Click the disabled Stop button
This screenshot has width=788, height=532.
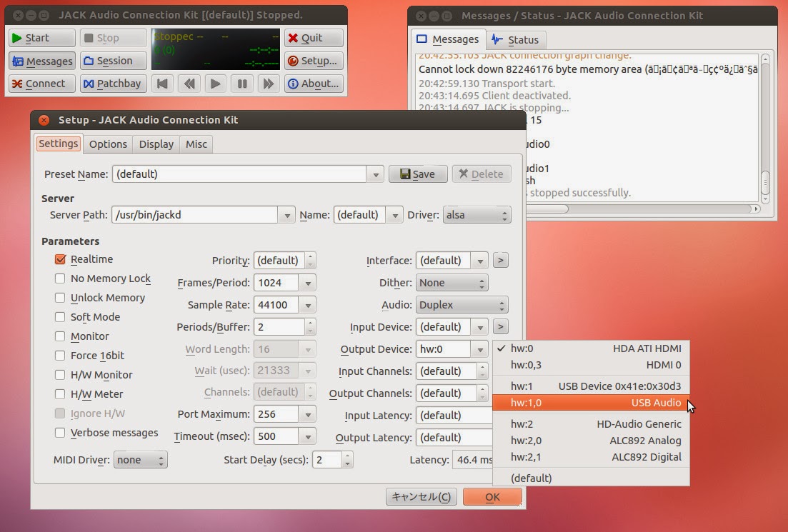click(x=113, y=38)
